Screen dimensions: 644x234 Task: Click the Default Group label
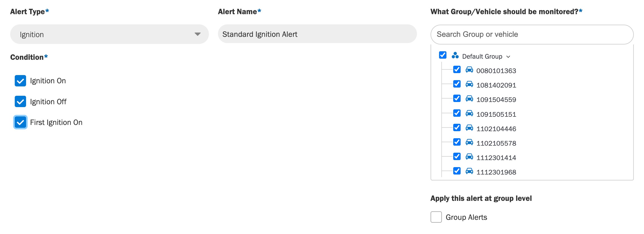tap(482, 56)
